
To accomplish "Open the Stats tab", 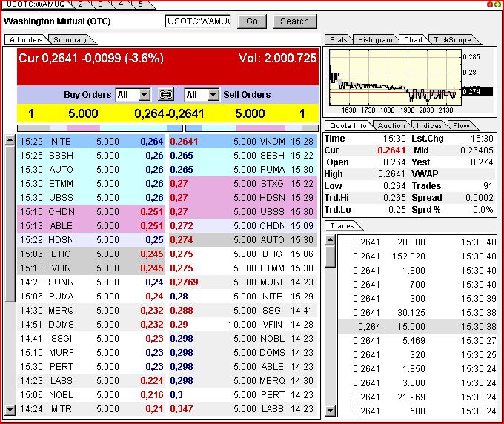I will coord(339,39).
